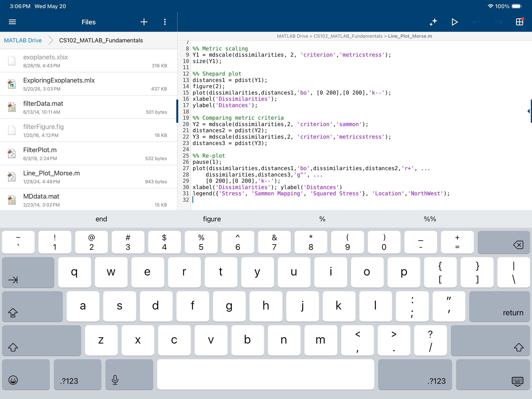Tap the caps lock key
The image size is (532, 399).
(x=32, y=306)
